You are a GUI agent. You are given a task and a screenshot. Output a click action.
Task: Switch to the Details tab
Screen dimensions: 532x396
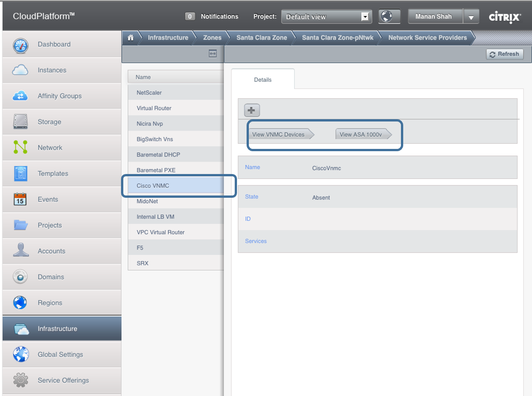(x=263, y=79)
